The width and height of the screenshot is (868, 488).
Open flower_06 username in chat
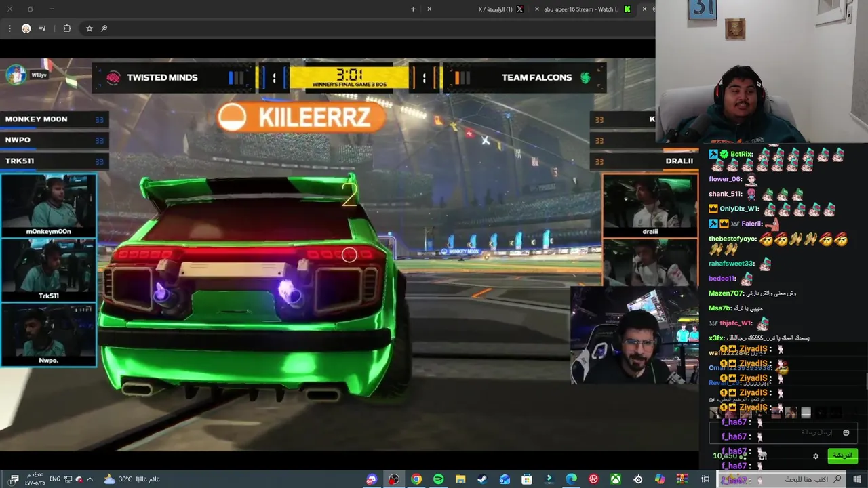coord(725,180)
